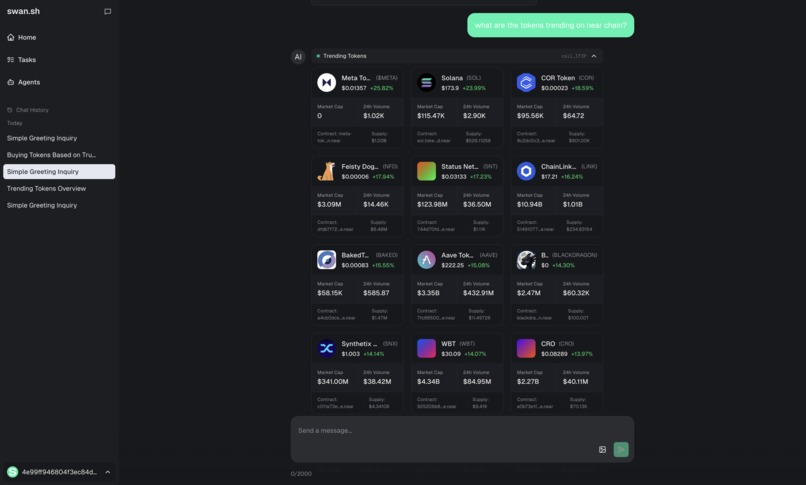
Task: Click the green account avatar icon
Action: point(12,472)
